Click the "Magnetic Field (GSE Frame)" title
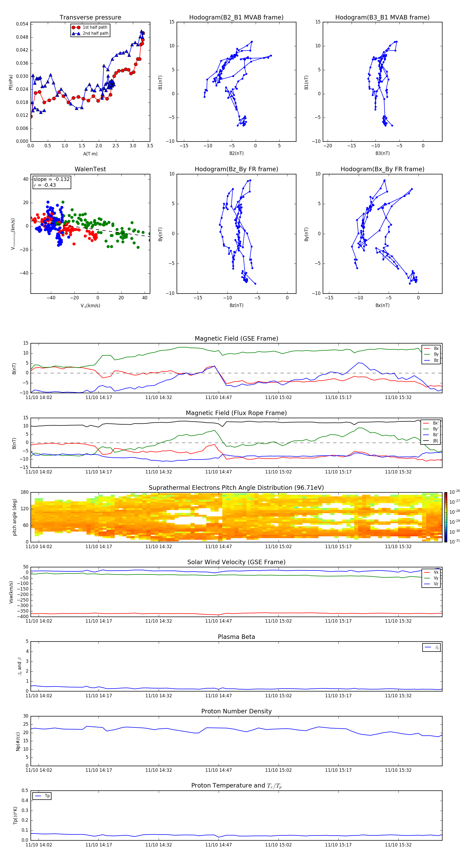The width and height of the screenshot is (473, 868). point(236,339)
